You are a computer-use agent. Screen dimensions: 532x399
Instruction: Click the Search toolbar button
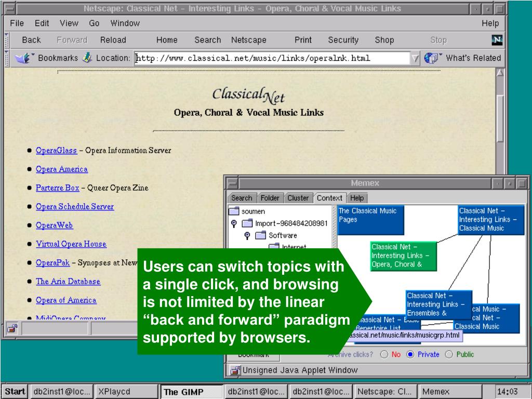pos(207,40)
